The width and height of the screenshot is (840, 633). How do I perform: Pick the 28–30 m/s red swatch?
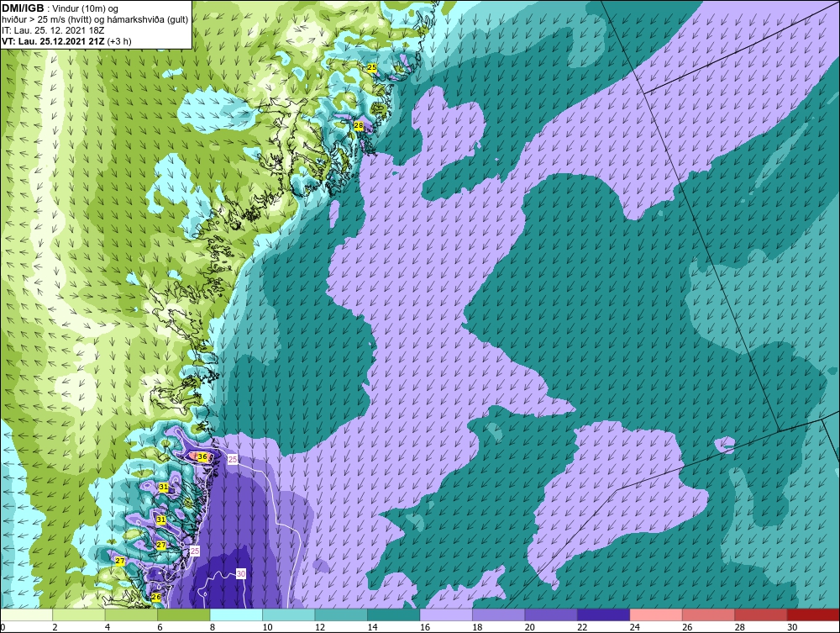(x=761, y=615)
